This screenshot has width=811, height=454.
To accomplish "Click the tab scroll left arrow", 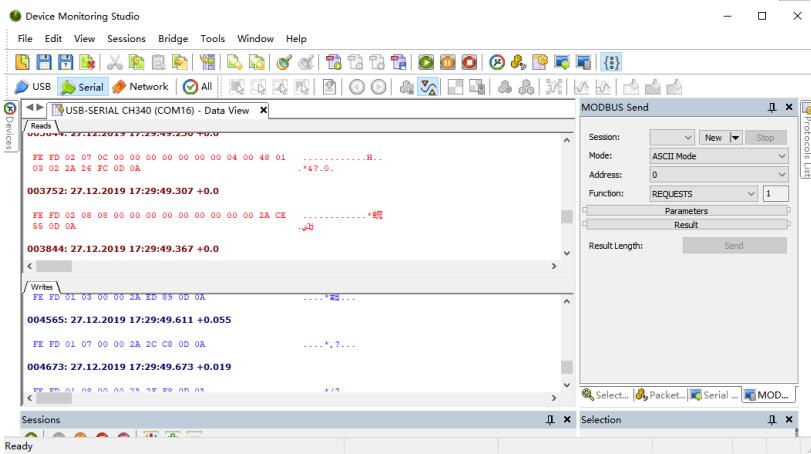I will [29, 108].
